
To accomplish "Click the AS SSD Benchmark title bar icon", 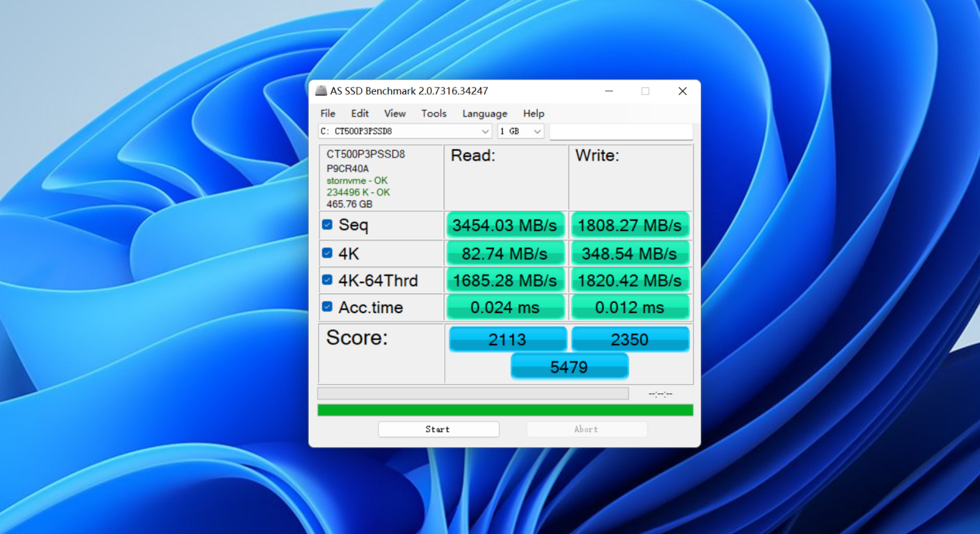I will click(x=321, y=91).
